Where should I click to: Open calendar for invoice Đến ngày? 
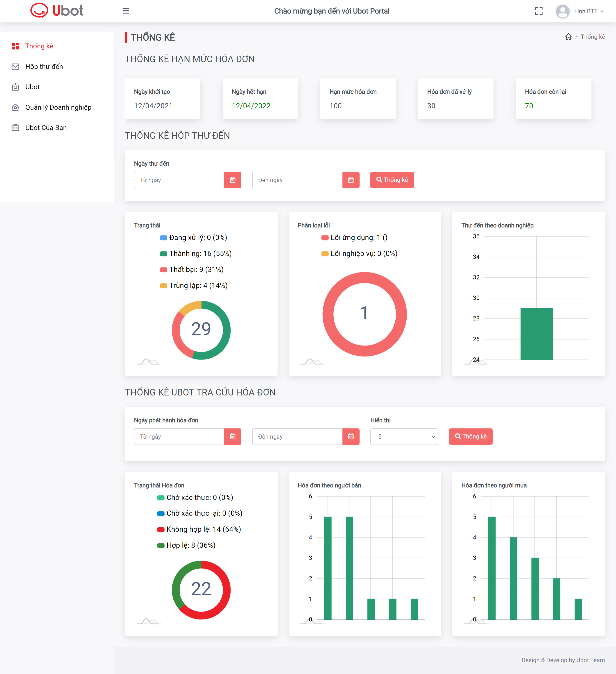[351, 437]
